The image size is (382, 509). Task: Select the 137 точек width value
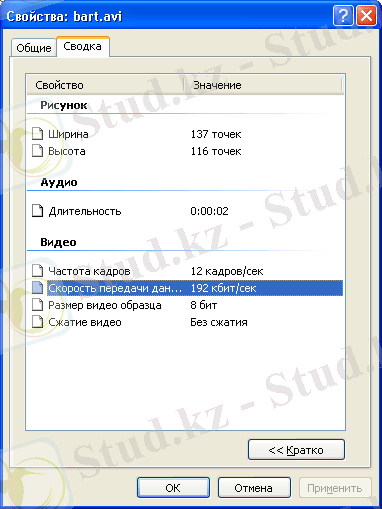point(216,134)
